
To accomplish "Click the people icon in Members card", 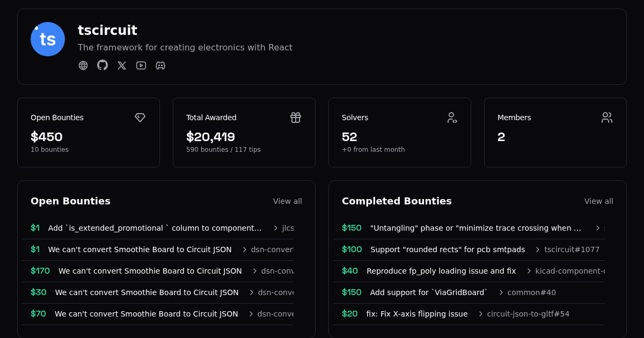I will [607, 117].
